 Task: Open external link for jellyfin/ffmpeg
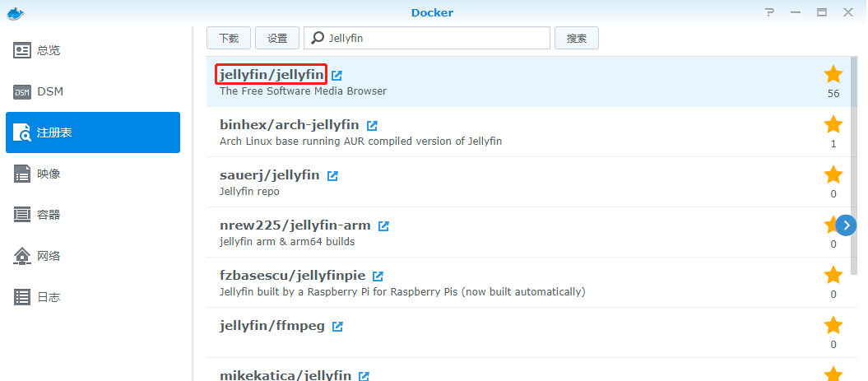click(x=337, y=327)
